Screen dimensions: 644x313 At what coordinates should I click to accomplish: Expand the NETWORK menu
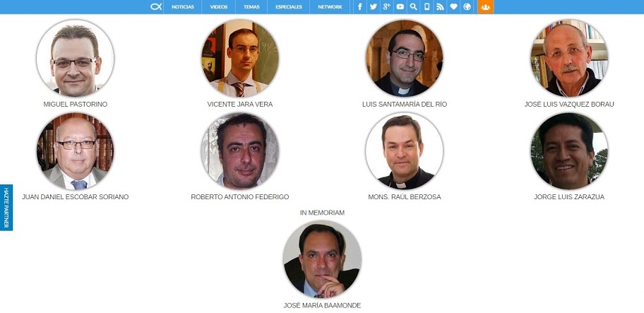click(330, 7)
